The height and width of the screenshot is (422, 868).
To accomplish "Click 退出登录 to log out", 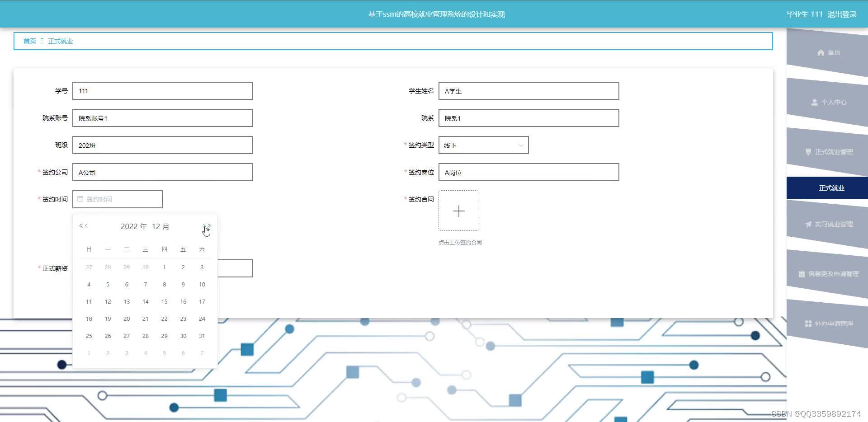I will (x=842, y=14).
